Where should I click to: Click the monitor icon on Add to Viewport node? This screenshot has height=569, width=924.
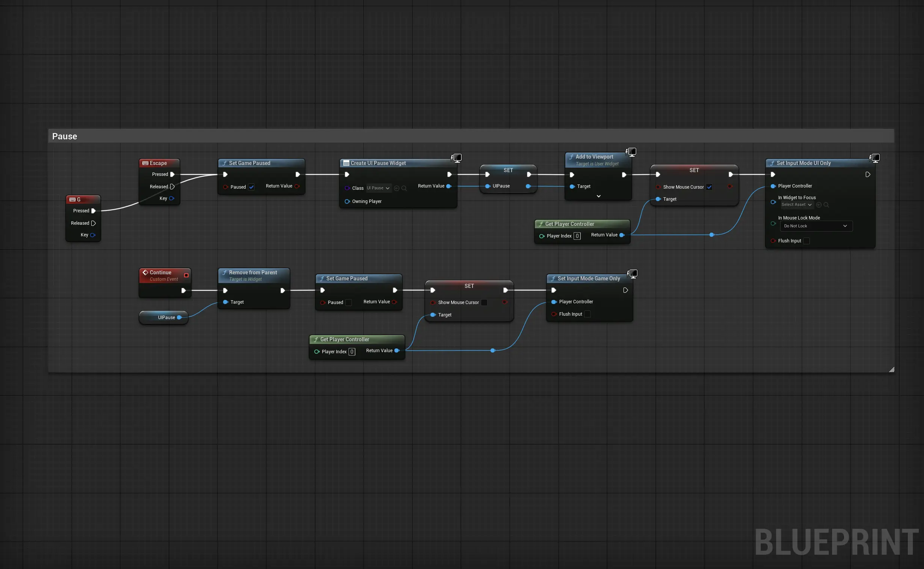click(x=631, y=152)
